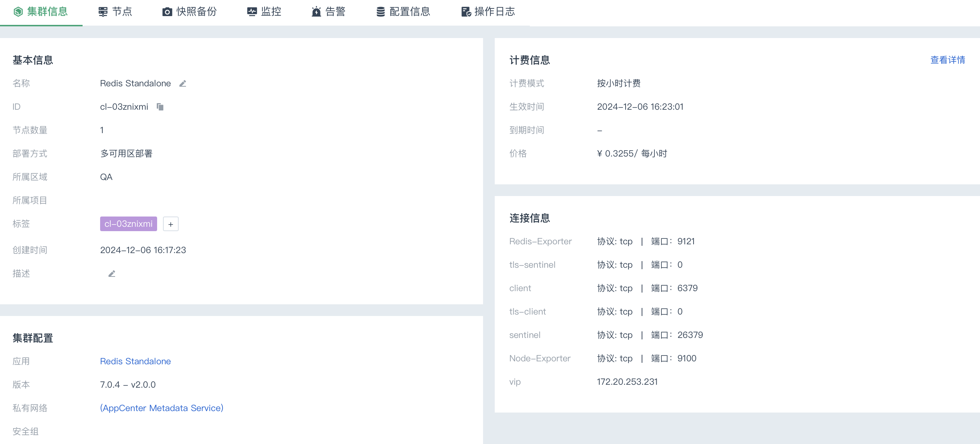Open the 快照备份 tab

click(189, 12)
